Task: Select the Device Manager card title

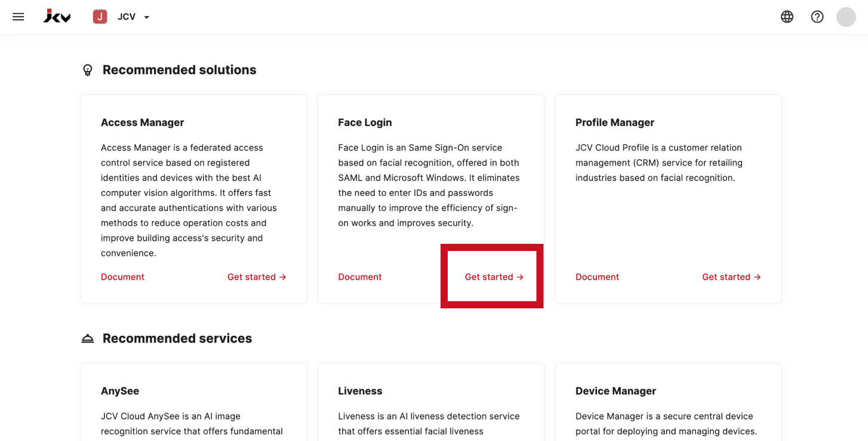Action: tap(615, 391)
